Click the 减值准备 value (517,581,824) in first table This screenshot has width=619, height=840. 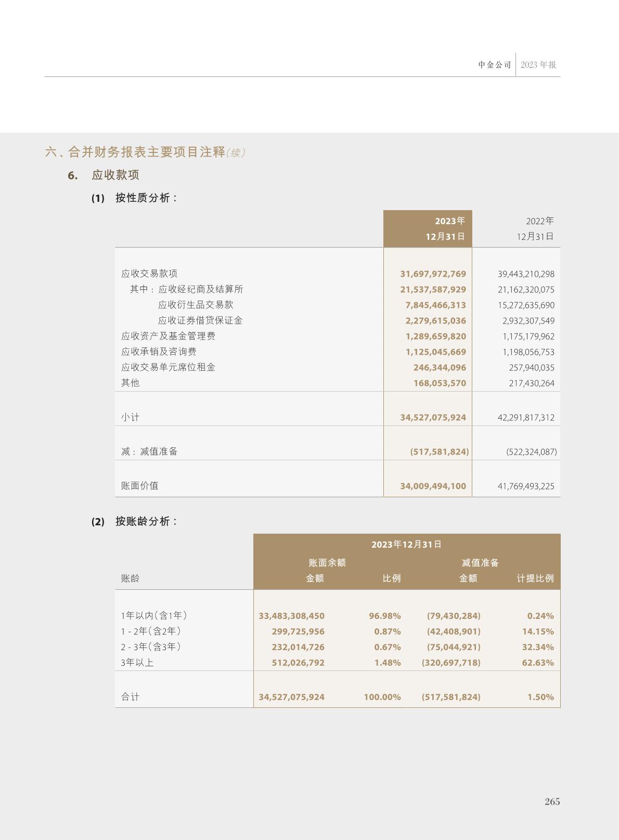pyautogui.click(x=439, y=452)
